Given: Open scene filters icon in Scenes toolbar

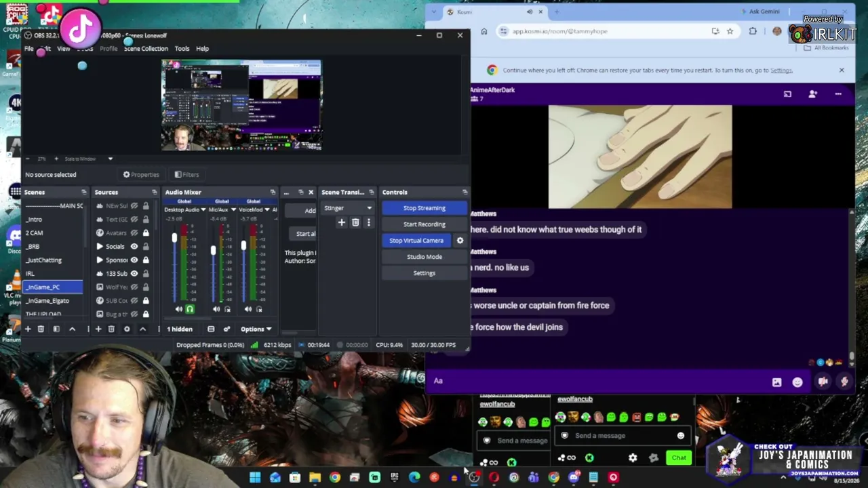Looking at the screenshot, I should 56,329.
